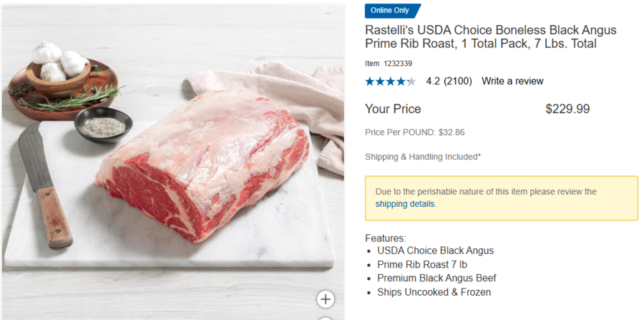Click the Your Price label
This screenshot has height=320, width=644.
click(393, 109)
